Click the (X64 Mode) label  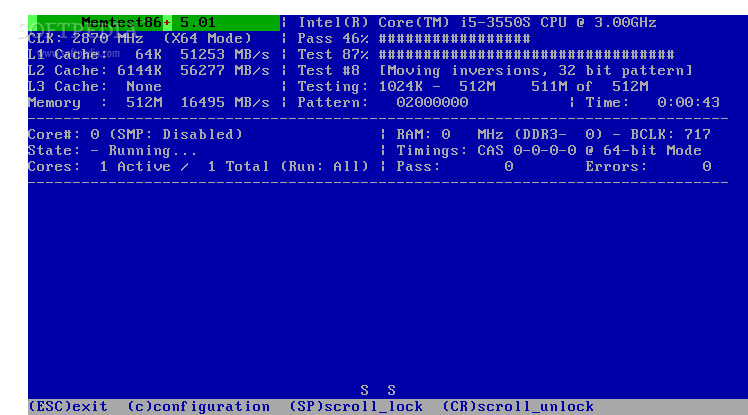207,39
